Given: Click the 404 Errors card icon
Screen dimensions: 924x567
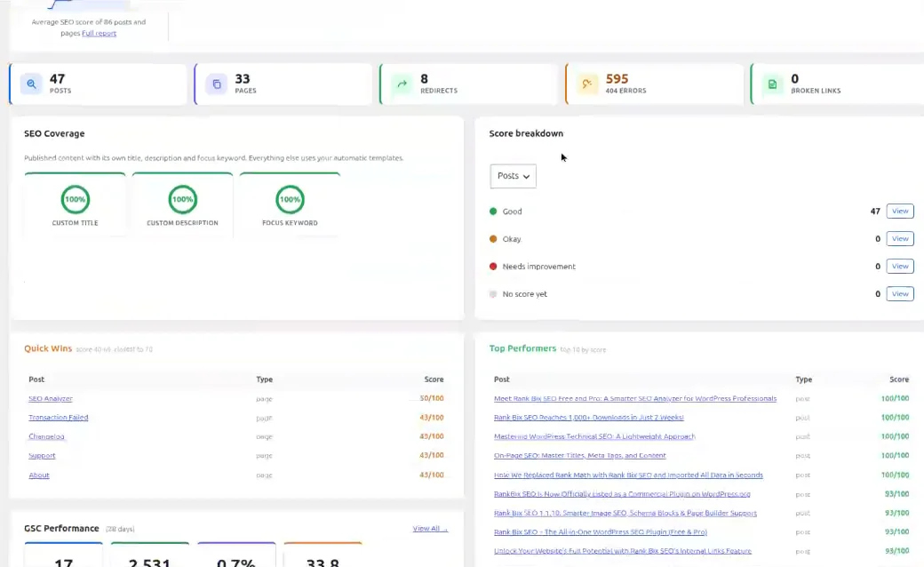Looking at the screenshot, I should (587, 84).
